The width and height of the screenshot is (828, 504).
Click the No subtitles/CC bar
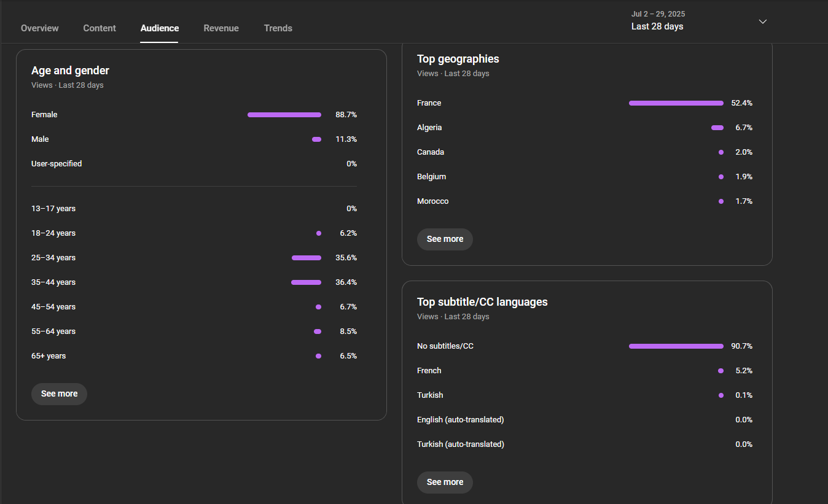676,346
